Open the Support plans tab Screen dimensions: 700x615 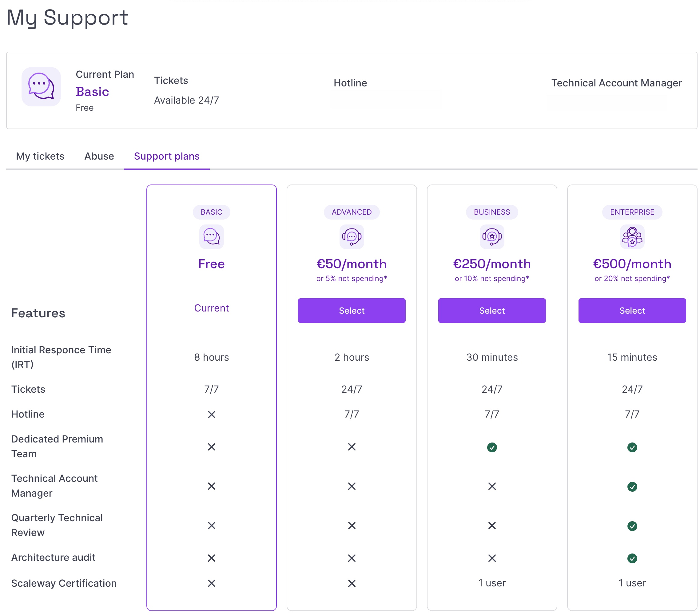166,156
